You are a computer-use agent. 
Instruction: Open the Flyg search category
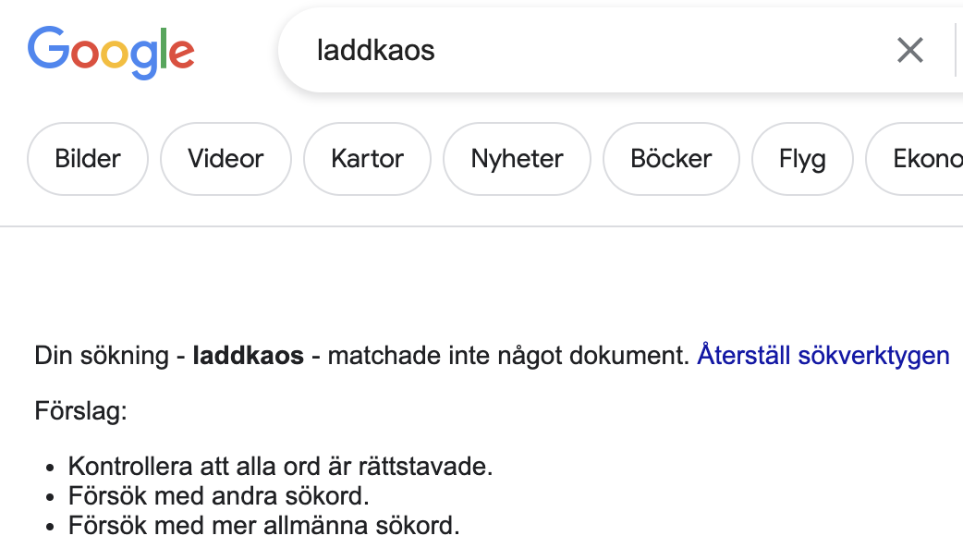802,159
